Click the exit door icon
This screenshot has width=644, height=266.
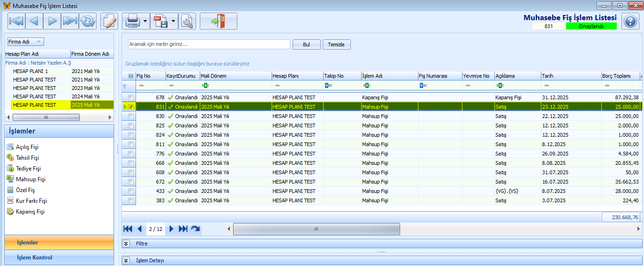(218, 21)
